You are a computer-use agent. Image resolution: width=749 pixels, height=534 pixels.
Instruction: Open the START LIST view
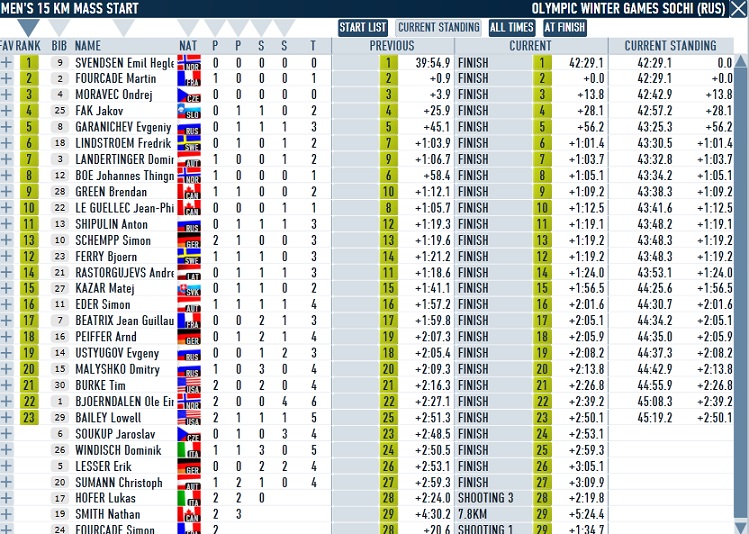(363, 27)
